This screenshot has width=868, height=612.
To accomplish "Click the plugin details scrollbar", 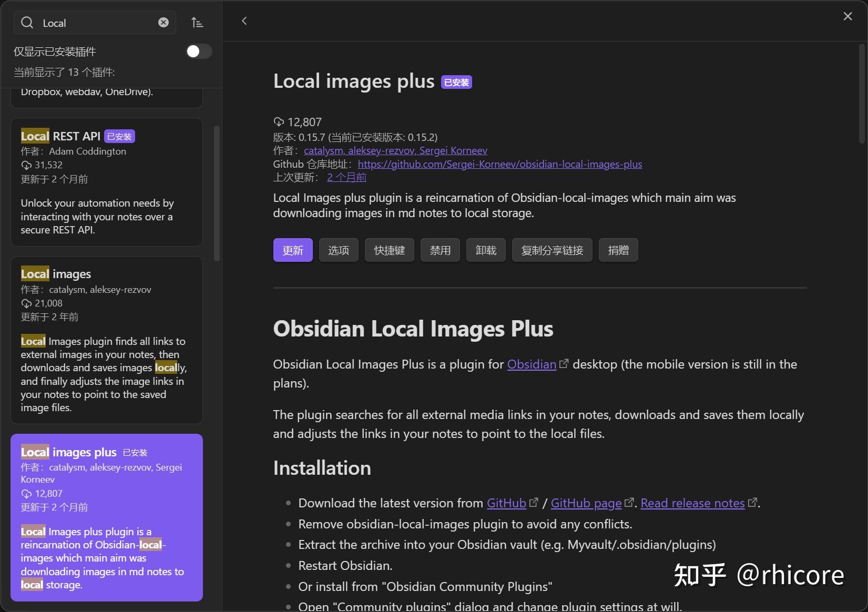I will pyautogui.click(x=861, y=94).
